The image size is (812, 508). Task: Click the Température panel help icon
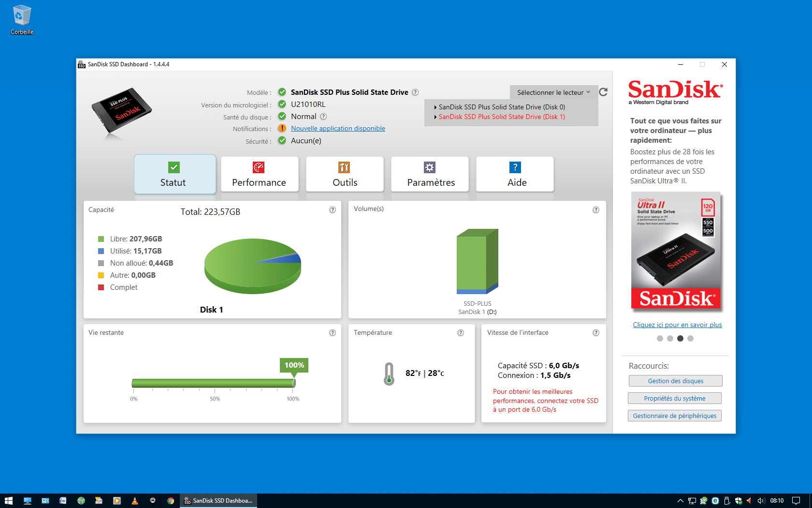[x=461, y=333]
